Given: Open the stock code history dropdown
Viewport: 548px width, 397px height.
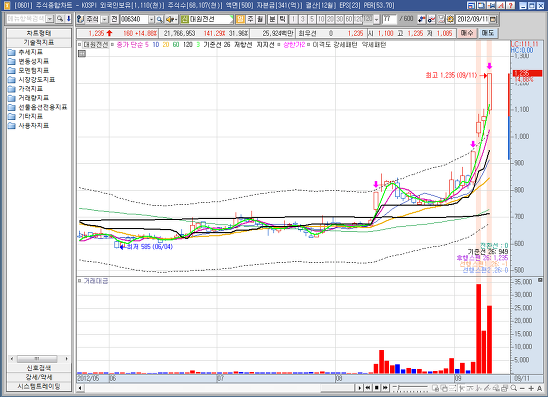Looking at the screenshot, I should pos(152,19).
